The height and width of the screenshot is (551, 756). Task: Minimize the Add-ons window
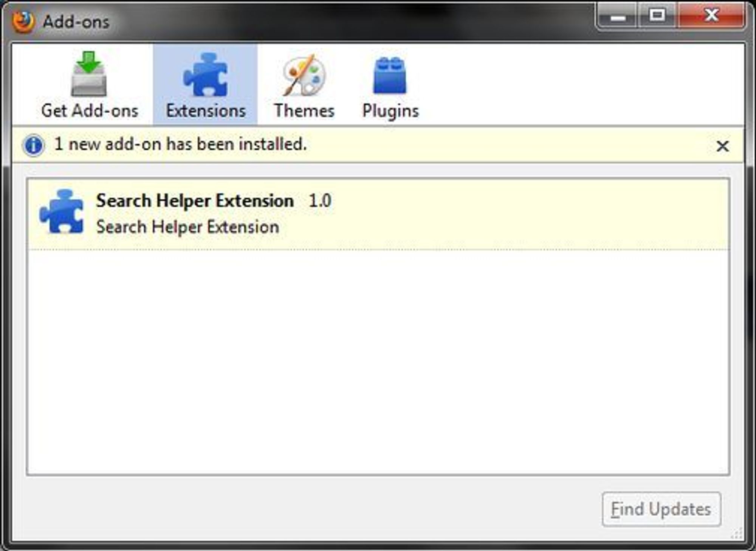point(618,16)
